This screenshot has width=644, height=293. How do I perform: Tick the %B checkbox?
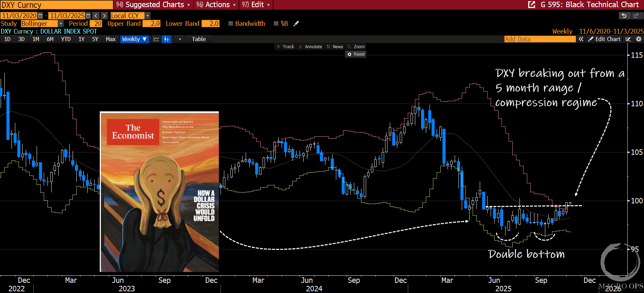[276, 23]
